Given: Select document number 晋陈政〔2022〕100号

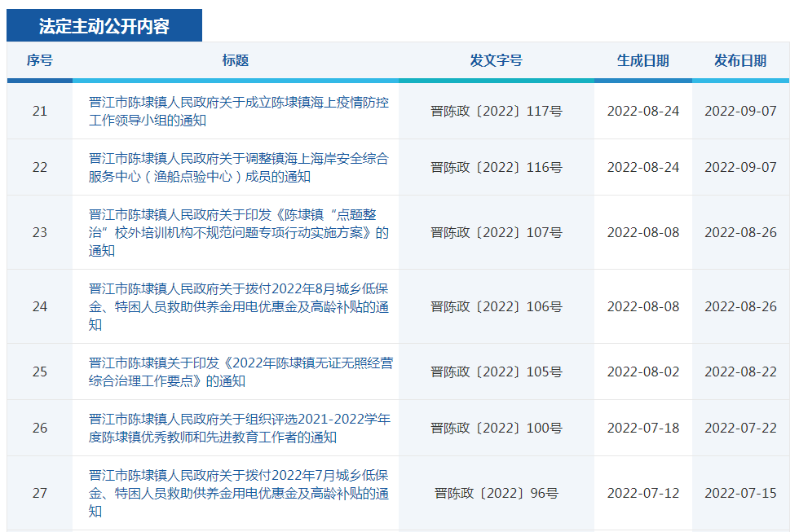Looking at the screenshot, I should 496,428.
